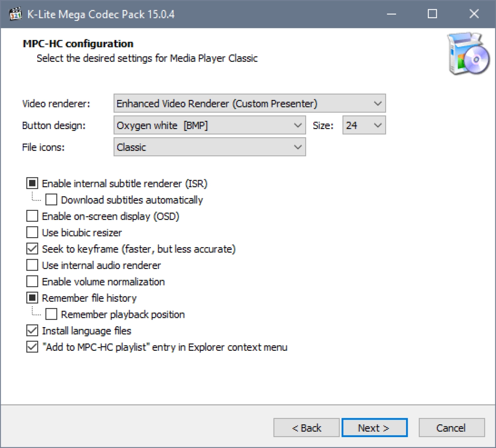
Task: Close the K-Lite installer window
Action: pyautogui.click(x=474, y=14)
